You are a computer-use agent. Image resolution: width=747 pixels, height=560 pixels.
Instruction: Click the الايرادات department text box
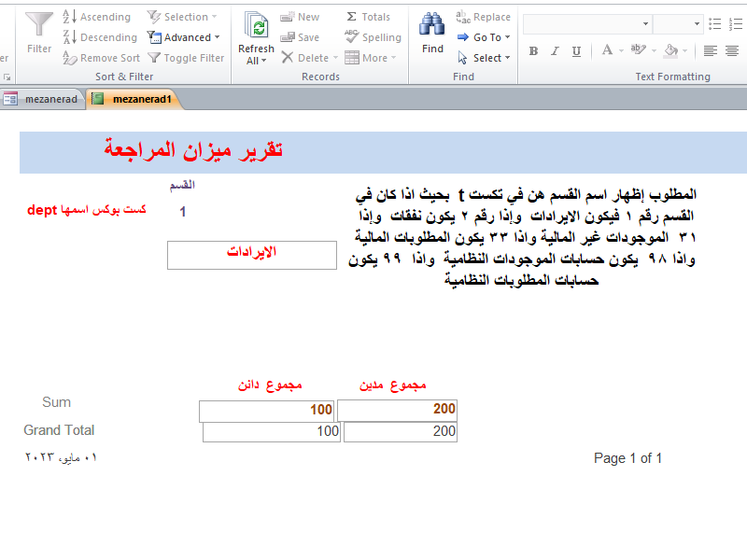252,255
